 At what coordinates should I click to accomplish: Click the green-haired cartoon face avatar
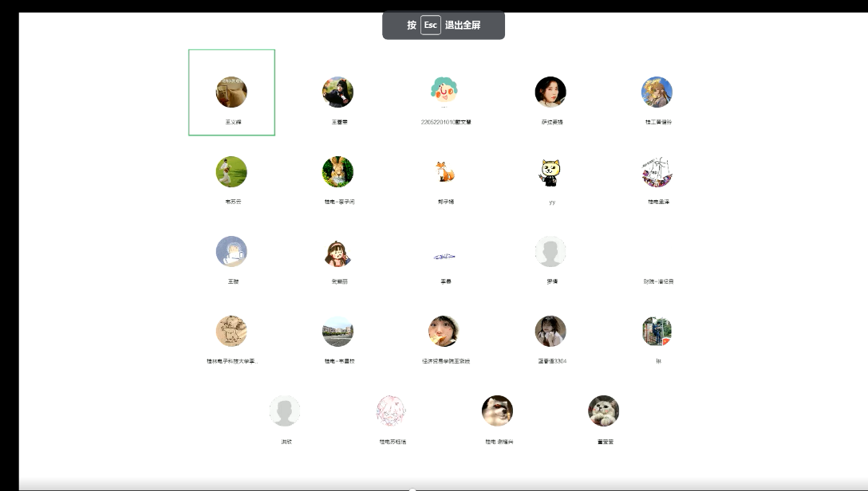tap(444, 91)
